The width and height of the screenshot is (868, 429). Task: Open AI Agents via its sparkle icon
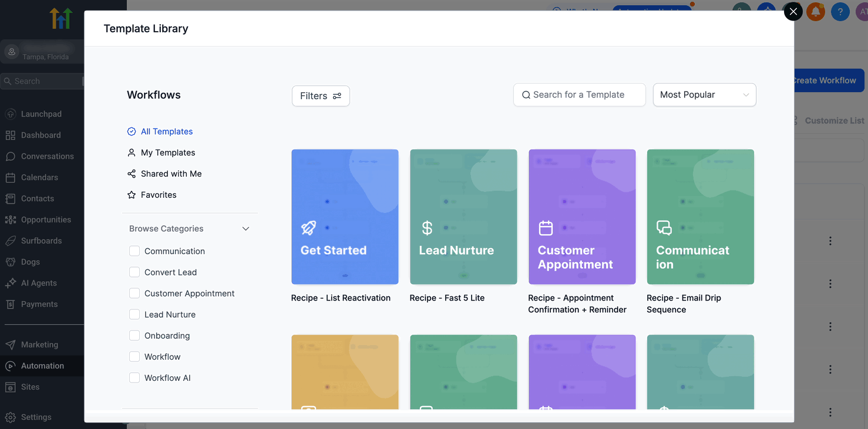(10, 283)
